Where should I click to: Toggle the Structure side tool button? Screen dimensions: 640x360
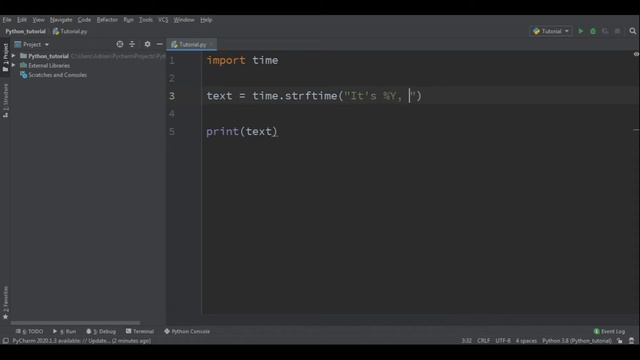point(5,100)
